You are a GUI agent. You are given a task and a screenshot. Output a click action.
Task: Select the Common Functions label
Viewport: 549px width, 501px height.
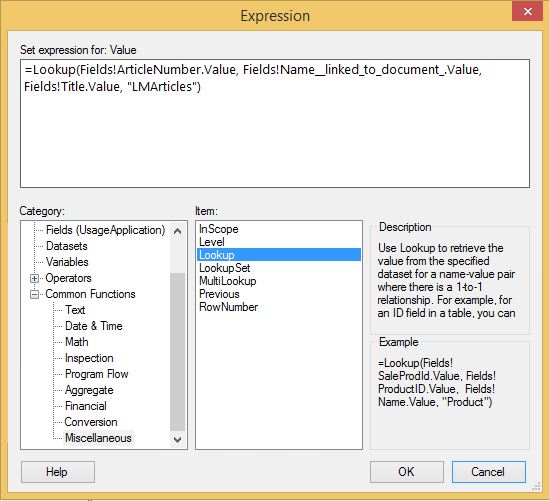[90, 294]
